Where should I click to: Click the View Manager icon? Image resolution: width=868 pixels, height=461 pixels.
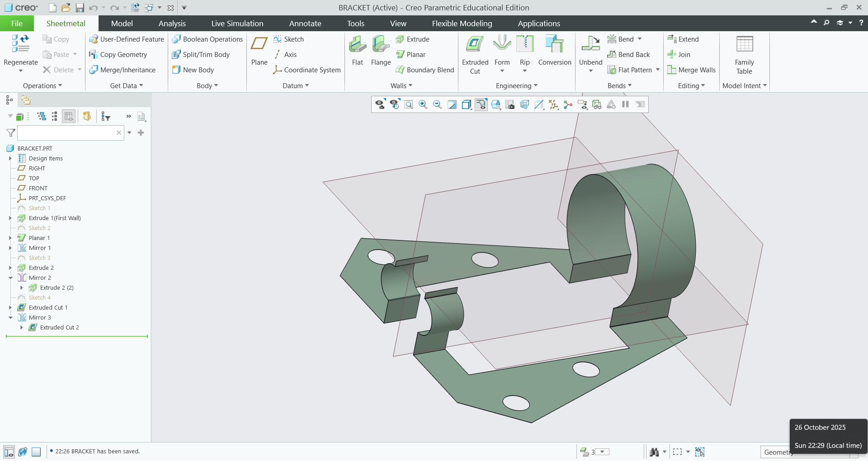(510, 104)
